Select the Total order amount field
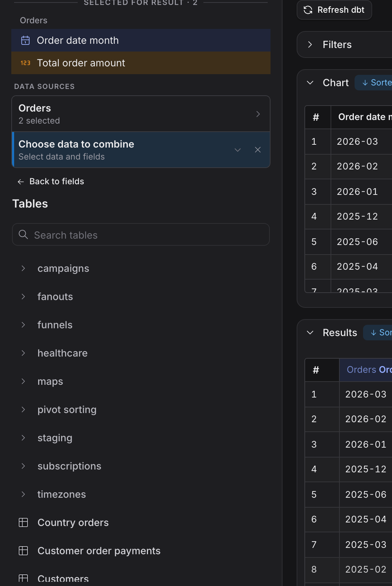Viewport: 392px width, 586px height. click(141, 63)
